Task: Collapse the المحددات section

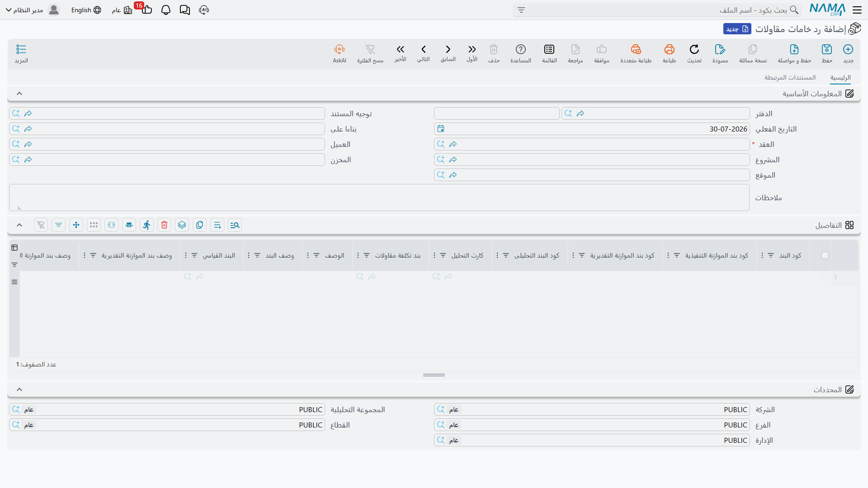Action: pos(19,389)
